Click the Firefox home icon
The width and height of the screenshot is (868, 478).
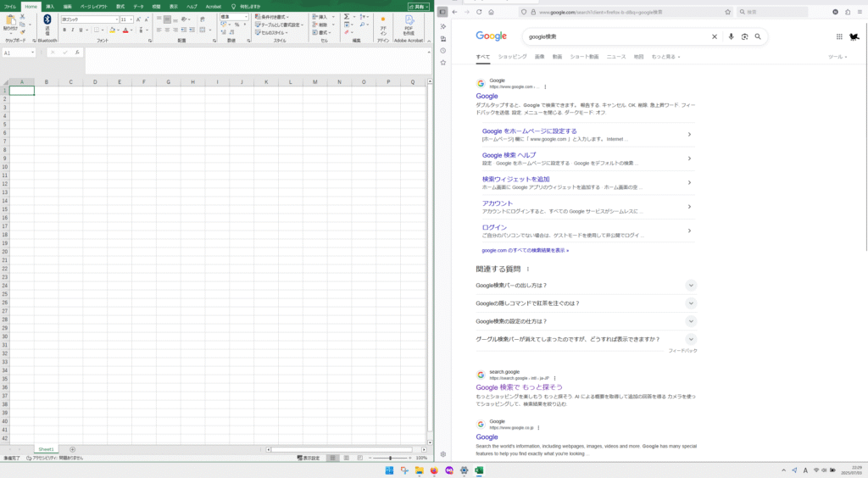(x=491, y=12)
